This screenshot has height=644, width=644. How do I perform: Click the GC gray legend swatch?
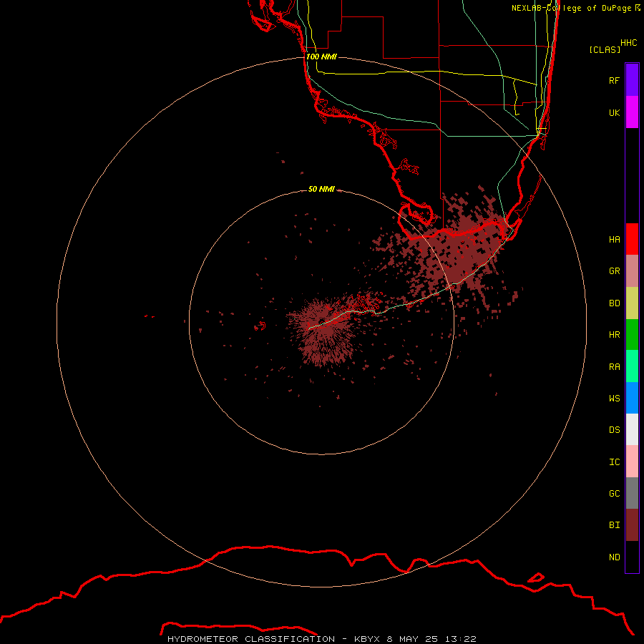click(x=632, y=493)
